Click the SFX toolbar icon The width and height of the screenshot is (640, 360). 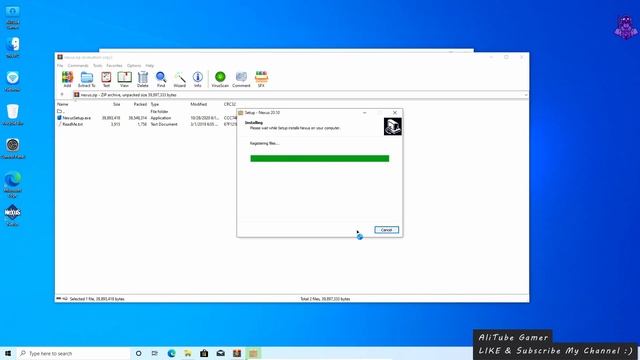coord(261,79)
